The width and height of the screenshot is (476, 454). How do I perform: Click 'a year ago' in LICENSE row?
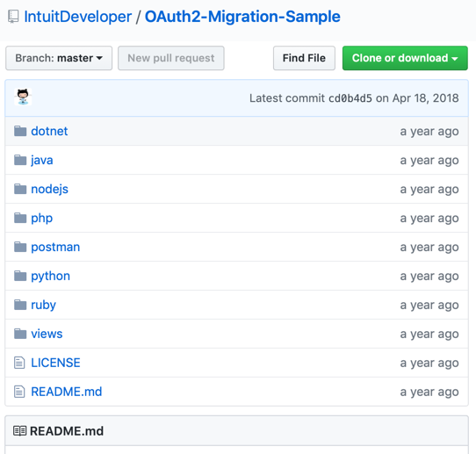[429, 364]
